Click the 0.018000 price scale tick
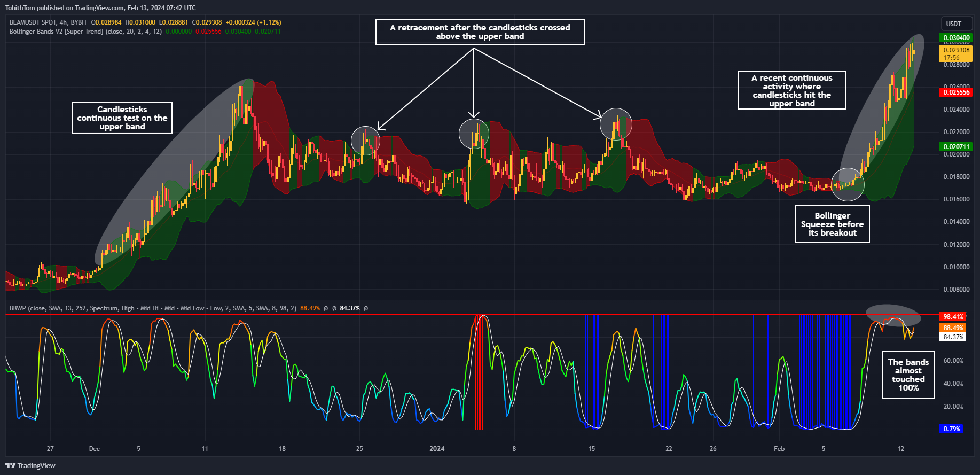This screenshot has height=475, width=980. pos(957,177)
